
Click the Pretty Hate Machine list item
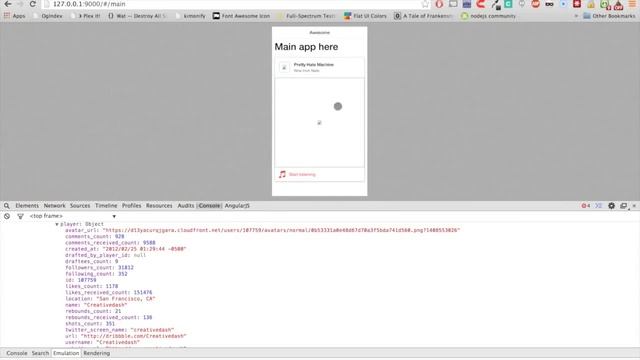tap(320, 67)
